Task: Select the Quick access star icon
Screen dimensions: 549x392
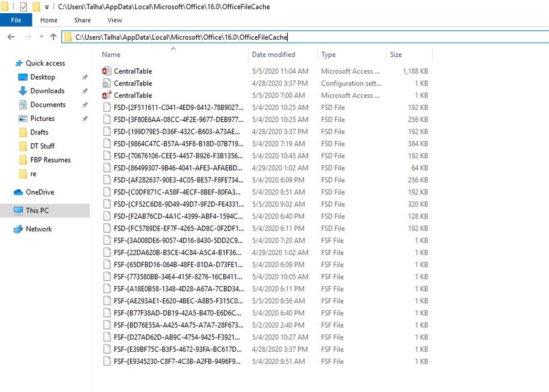Action: tap(20, 63)
